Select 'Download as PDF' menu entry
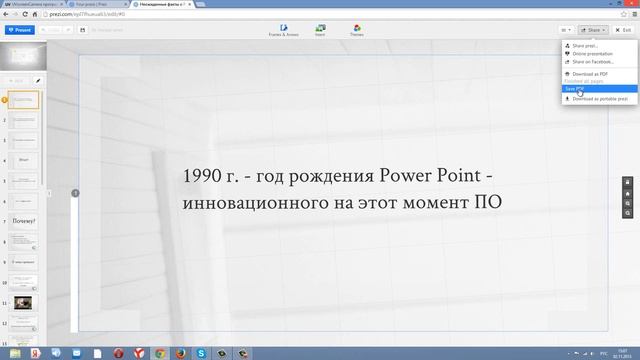Image resolution: width=640 pixels, height=360 pixels. pos(590,74)
